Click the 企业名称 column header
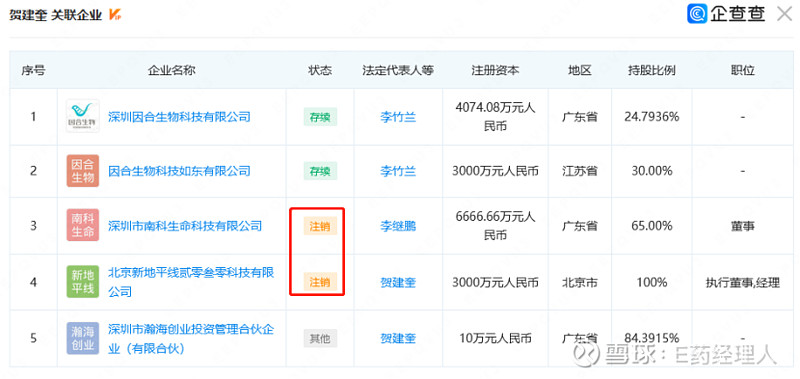The width and height of the screenshot is (800, 379). coord(171,70)
